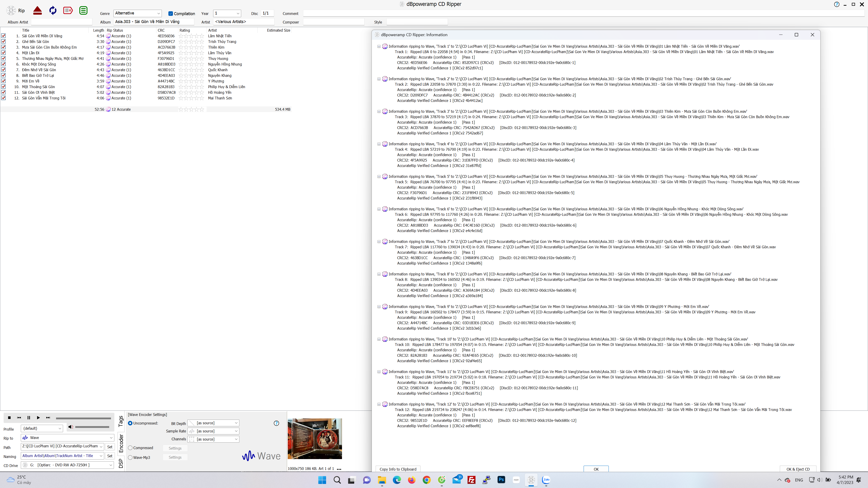
Task: Select the Wave-Mp3 radio option
Action: pos(130,457)
